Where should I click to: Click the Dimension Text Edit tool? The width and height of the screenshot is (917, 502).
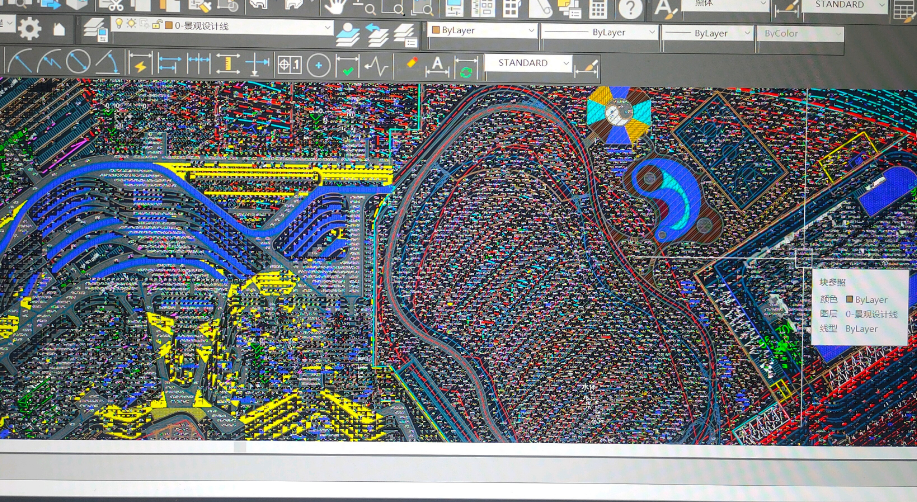click(437, 66)
